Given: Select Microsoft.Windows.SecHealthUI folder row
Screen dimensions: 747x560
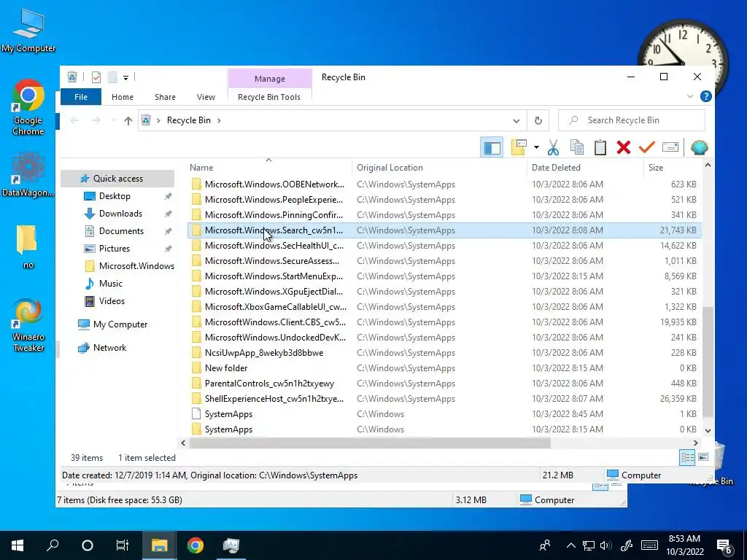Looking at the screenshot, I should 444,246.
